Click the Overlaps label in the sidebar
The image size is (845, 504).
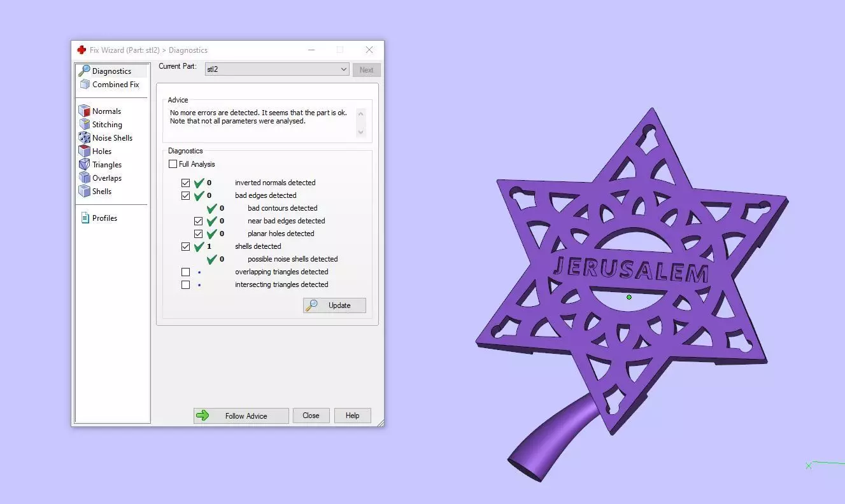point(107,178)
